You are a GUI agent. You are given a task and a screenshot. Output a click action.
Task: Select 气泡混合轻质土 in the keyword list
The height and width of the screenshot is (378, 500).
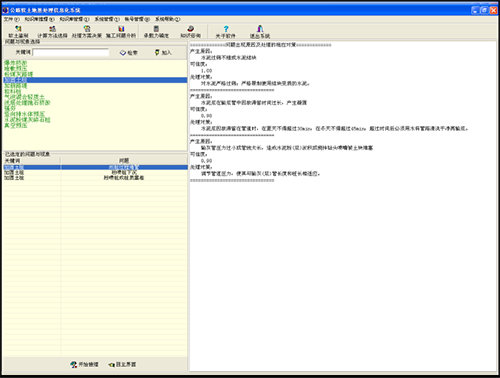tap(24, 97)
